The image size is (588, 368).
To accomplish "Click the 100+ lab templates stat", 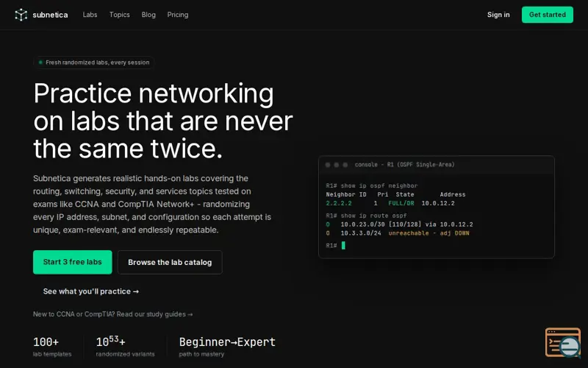I will click(x=52, y=347).
